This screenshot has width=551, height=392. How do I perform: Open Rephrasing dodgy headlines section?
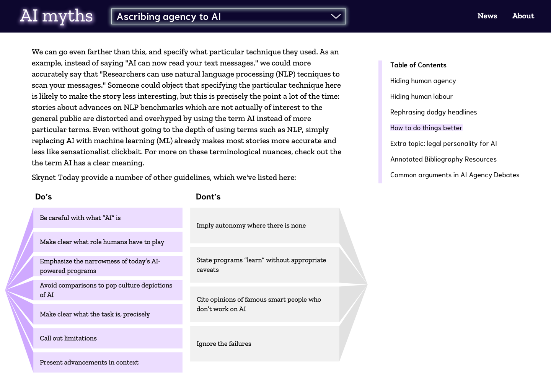[434, 112]
